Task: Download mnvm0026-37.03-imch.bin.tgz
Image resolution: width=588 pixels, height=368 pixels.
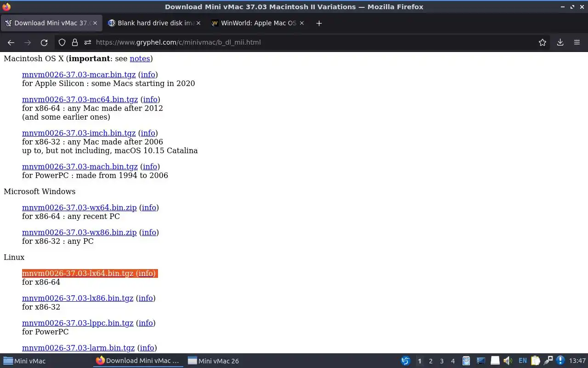Action: (79, 133)
